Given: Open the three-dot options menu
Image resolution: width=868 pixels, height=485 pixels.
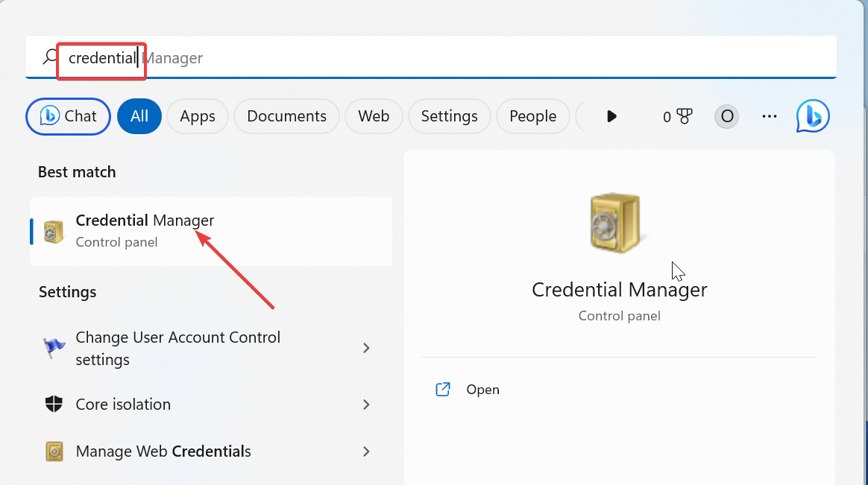Looking at the screenshot, I should pyautogui.click(x=770, y=116).
